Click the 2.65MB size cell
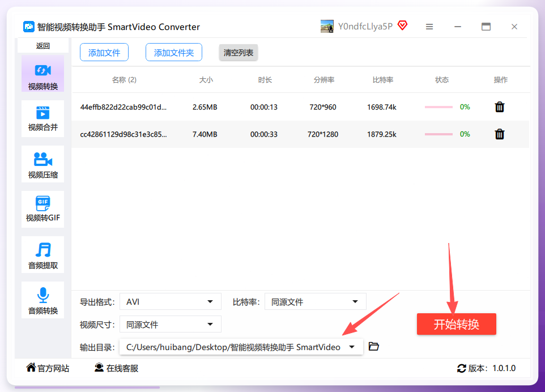Viewport: 545px width, 392px height. tap(205, 107)
